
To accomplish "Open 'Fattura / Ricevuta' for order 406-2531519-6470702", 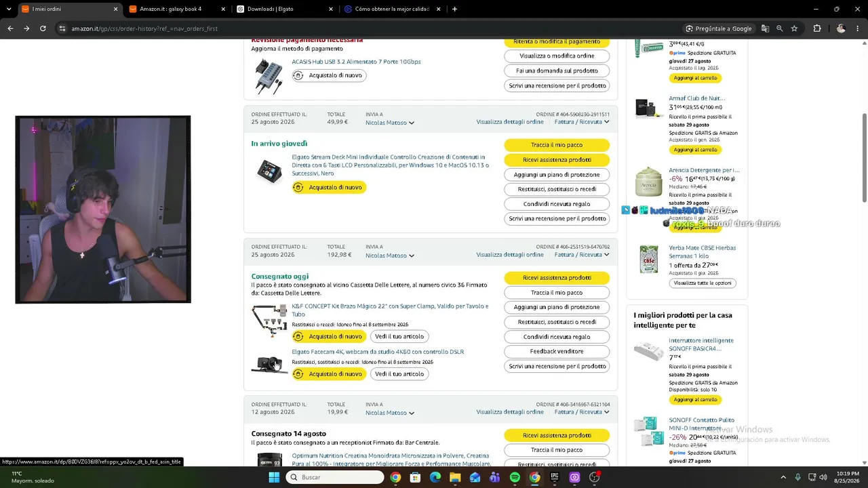I will (x=582, y=255).
